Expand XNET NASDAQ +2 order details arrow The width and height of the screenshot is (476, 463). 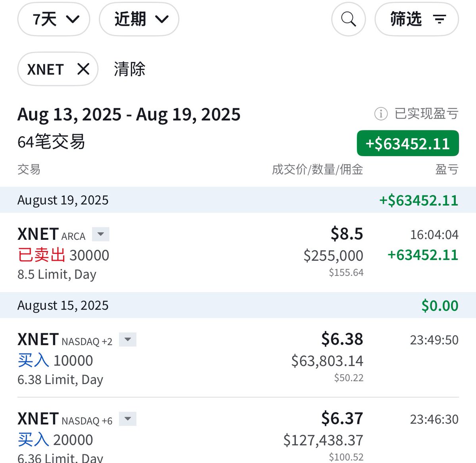point(128,339)
